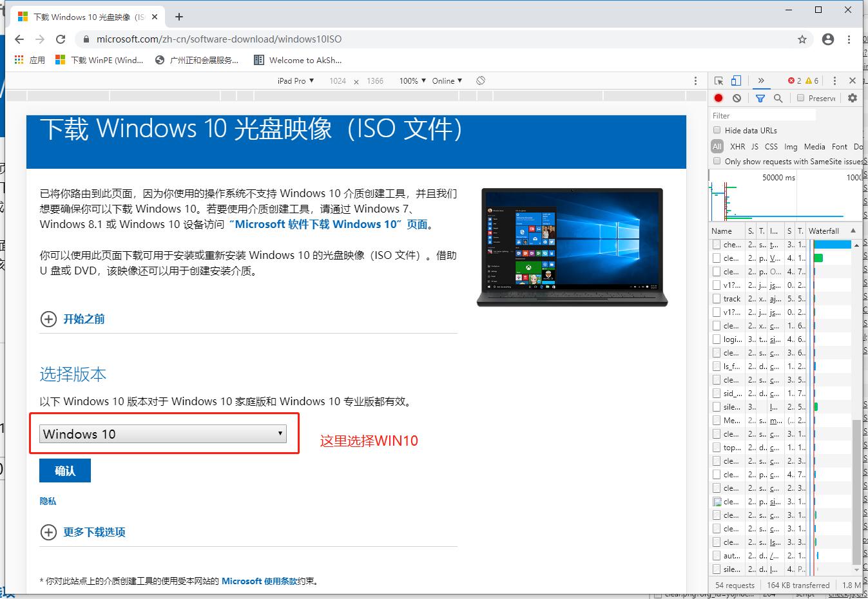Enable the Preserve log checkbox
The image size is (868, 599).
coord(801,98)
